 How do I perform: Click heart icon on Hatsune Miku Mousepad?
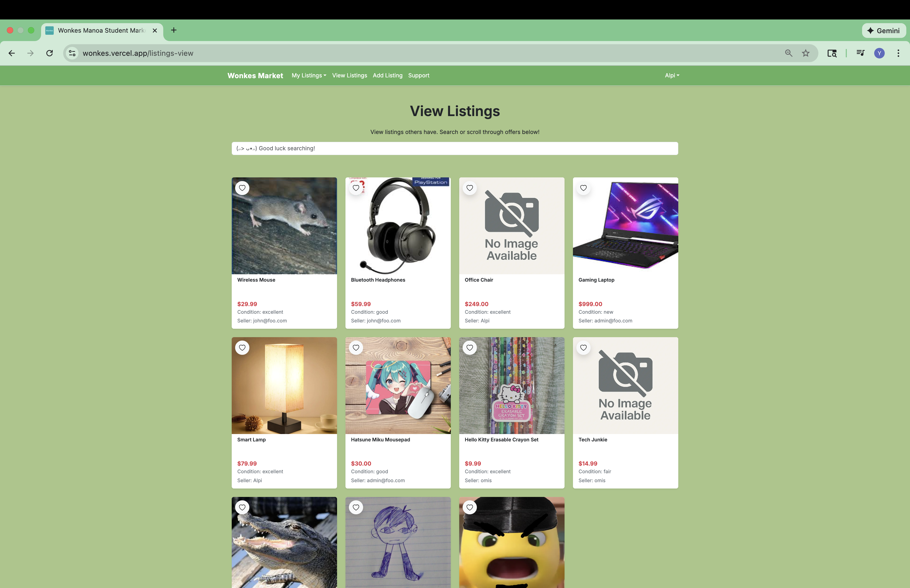356,347
